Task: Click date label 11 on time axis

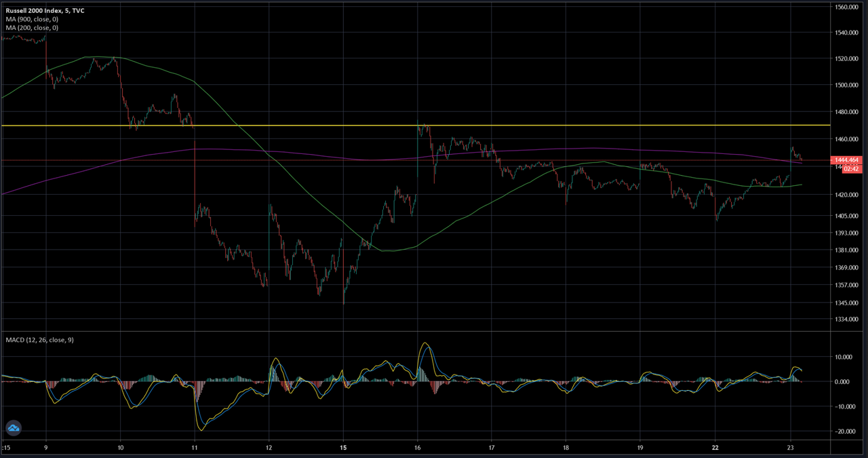Action: point(195,448)
